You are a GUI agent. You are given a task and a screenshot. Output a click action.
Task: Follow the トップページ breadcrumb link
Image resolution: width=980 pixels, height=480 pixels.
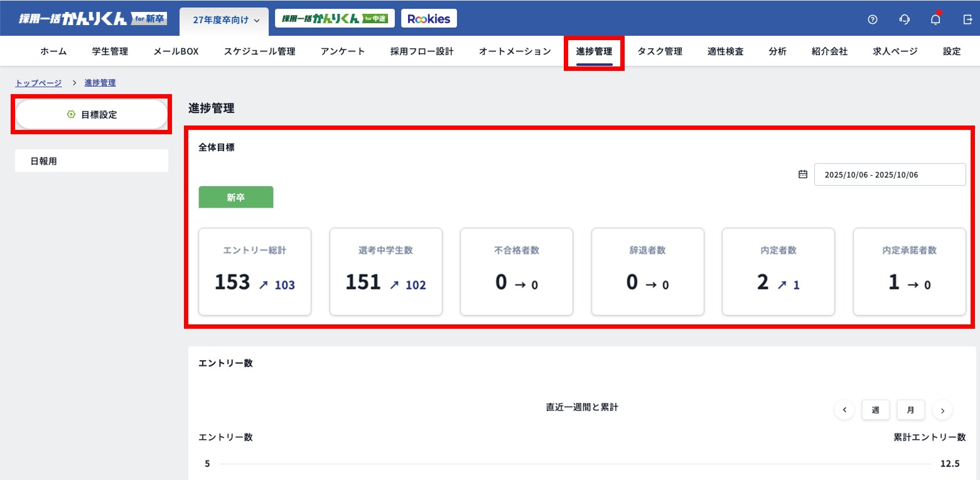[38, 83]
